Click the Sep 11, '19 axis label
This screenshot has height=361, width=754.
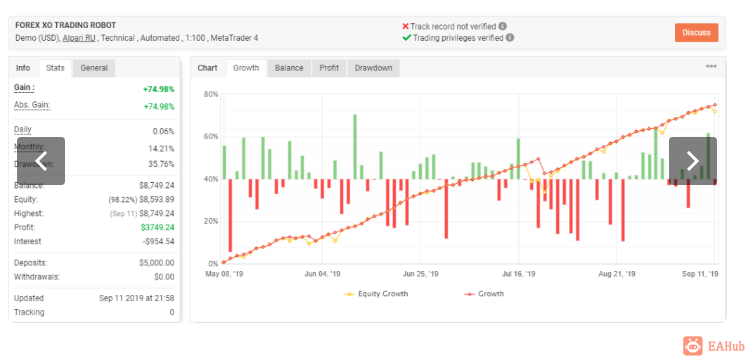[702, 274]
